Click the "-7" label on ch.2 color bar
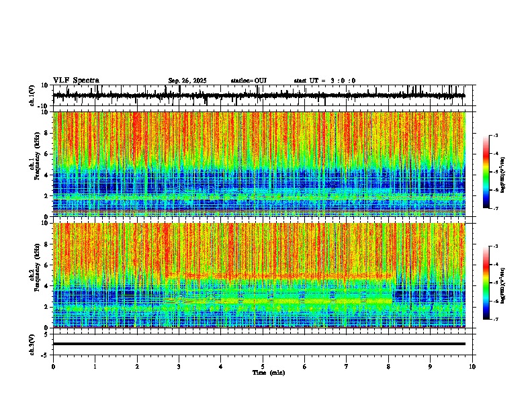 pos(496,320)
